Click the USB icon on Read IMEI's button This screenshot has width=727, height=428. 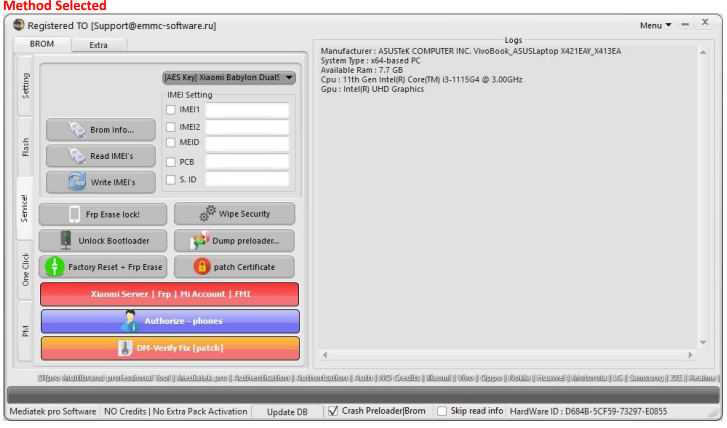tap(77, 156)
